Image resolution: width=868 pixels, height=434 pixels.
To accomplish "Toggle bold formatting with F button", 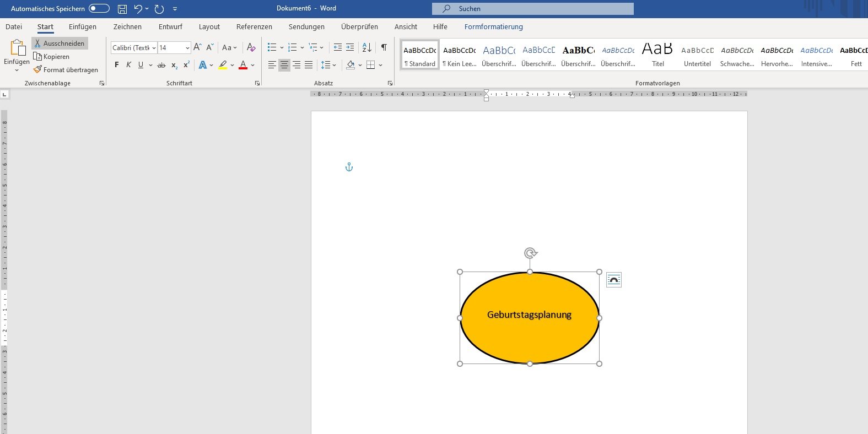I will [x=117, y=65].
